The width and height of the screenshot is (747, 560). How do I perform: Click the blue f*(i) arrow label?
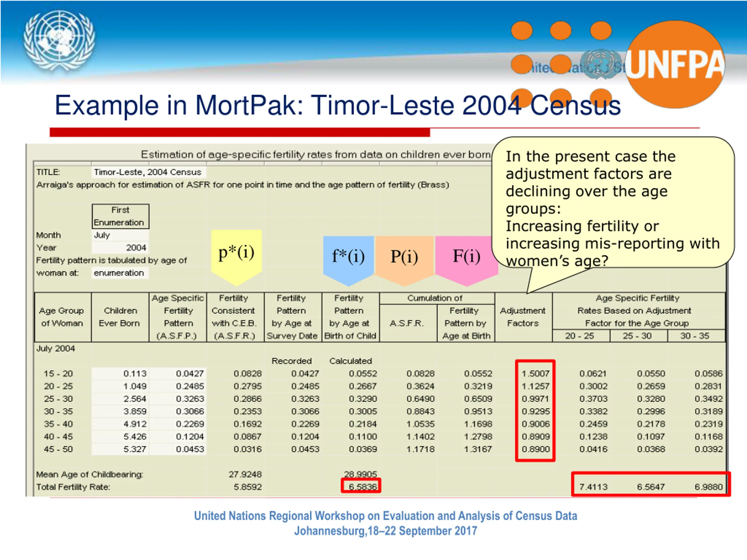(x=348, y=261)
